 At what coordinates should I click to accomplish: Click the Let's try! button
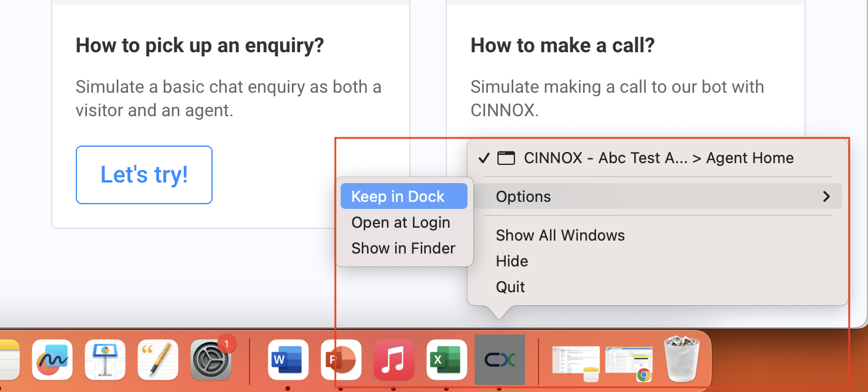pyautogui.click(x=144, y=175)
